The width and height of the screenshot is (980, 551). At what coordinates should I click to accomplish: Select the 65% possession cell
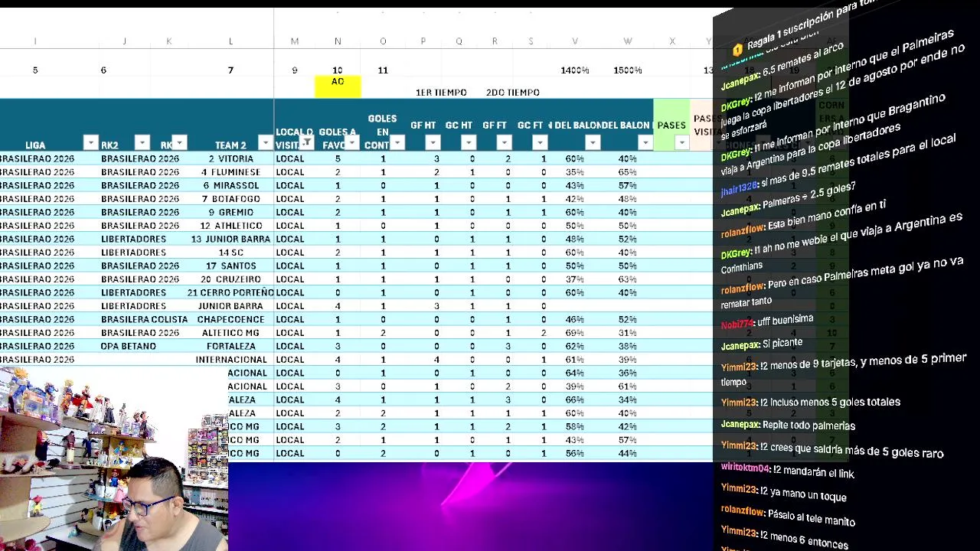coord(628,172)
